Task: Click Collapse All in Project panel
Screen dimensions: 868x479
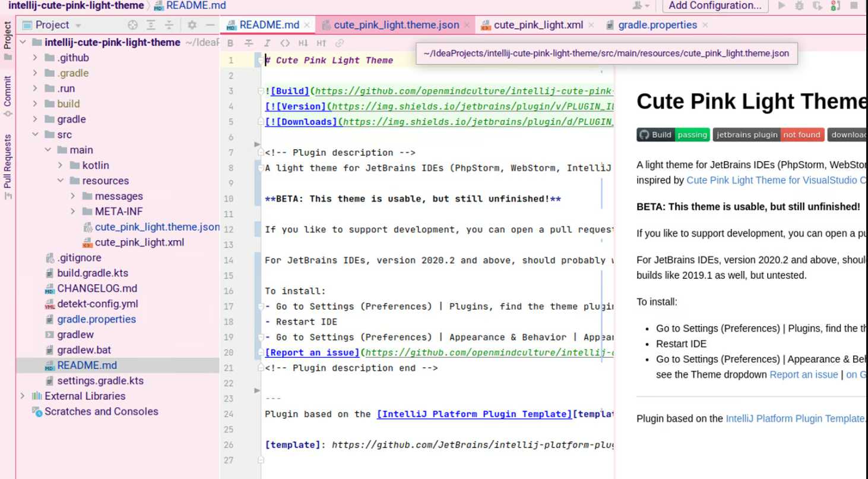Action: point(169,25)
